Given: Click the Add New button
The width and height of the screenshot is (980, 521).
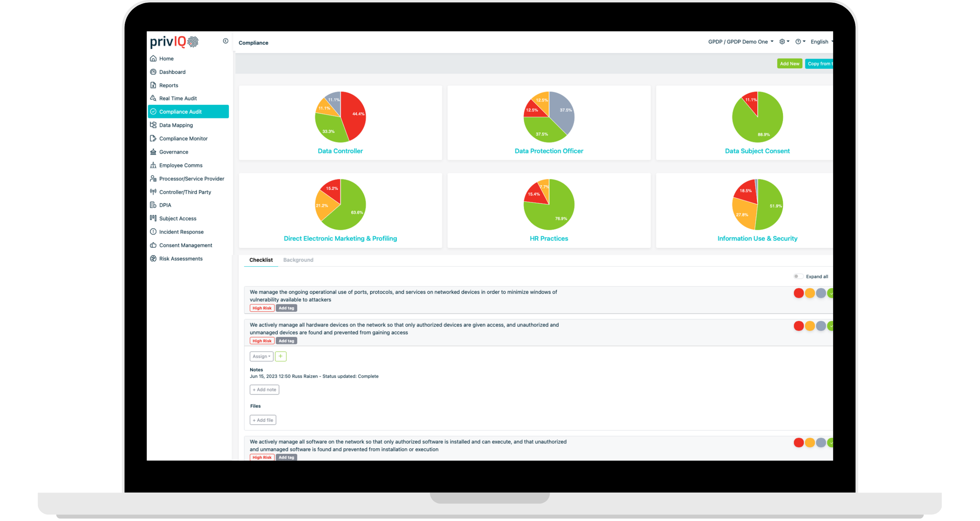Looking at the screenshot, I should 790,64.
